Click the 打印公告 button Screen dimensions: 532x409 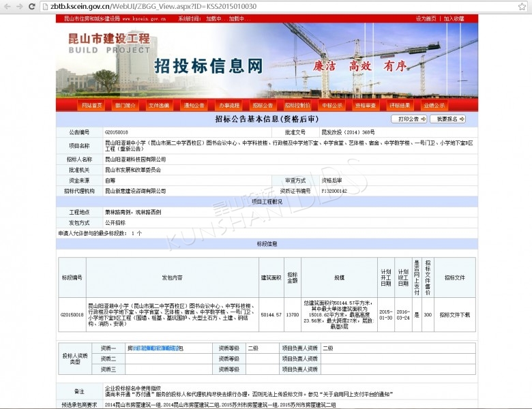pyautogui.click(x=409, y=119)
